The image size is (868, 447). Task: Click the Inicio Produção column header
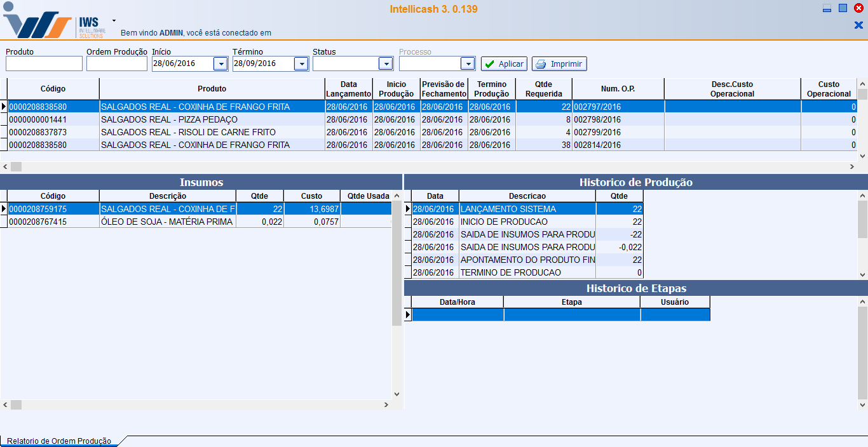tap(396, 89)
